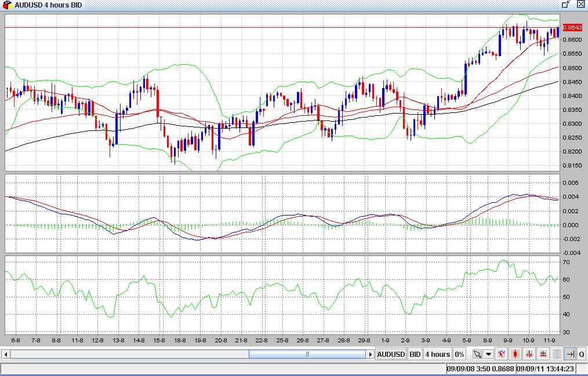Click the greyed-out panel icon in toolbar
The width and height of the screenshot is (588, 376).
coord(557,354)
